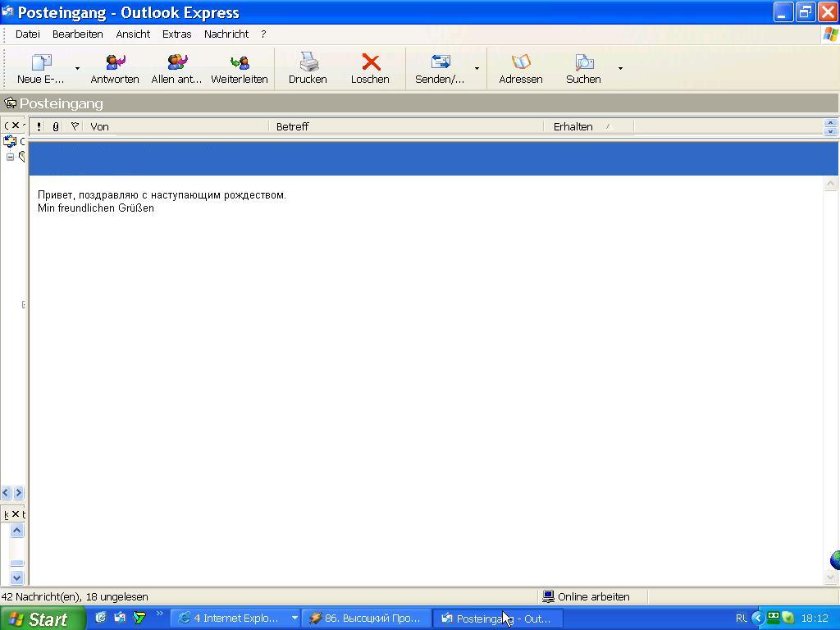
Task: Click the Outlook Express title bar icon
Action: click(x=7, y=11)
